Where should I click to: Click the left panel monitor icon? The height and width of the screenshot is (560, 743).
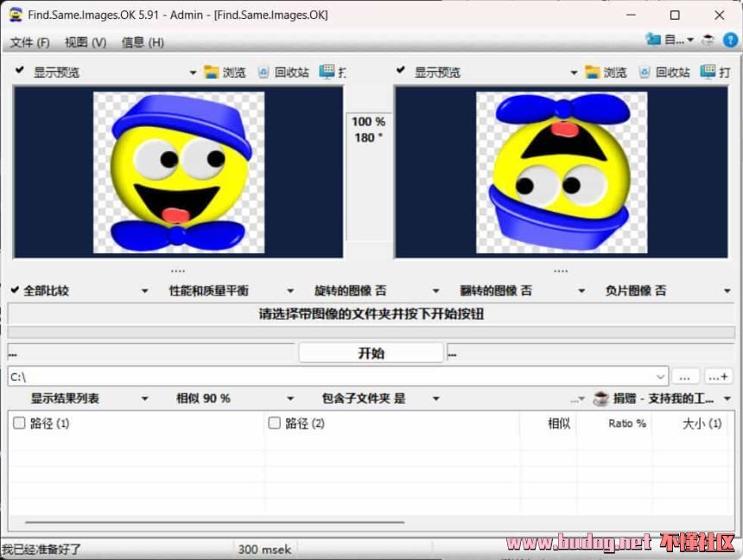[327, 73]
